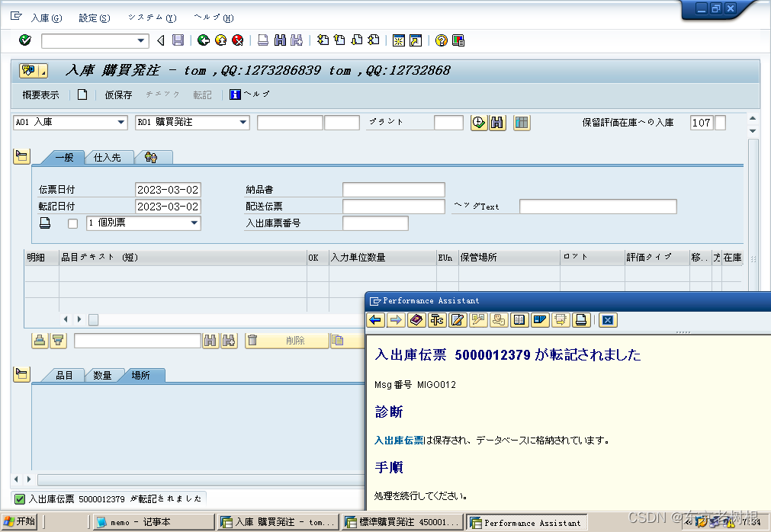
Task: Click the execute clock icon beside plant field
Action: (x=479, y=123)
